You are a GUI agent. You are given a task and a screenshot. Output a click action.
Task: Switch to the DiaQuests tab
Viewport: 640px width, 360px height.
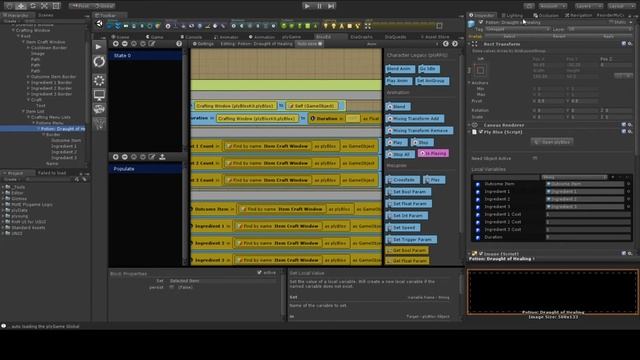coord(395,37)
